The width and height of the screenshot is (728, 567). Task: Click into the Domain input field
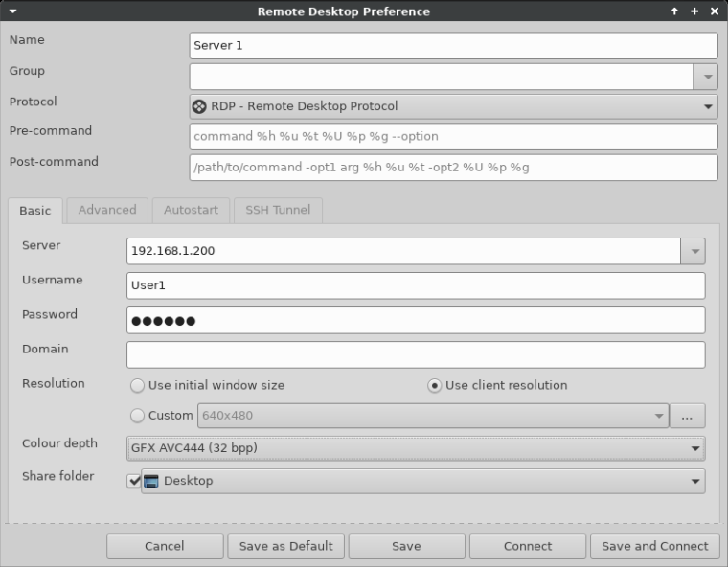416,354
